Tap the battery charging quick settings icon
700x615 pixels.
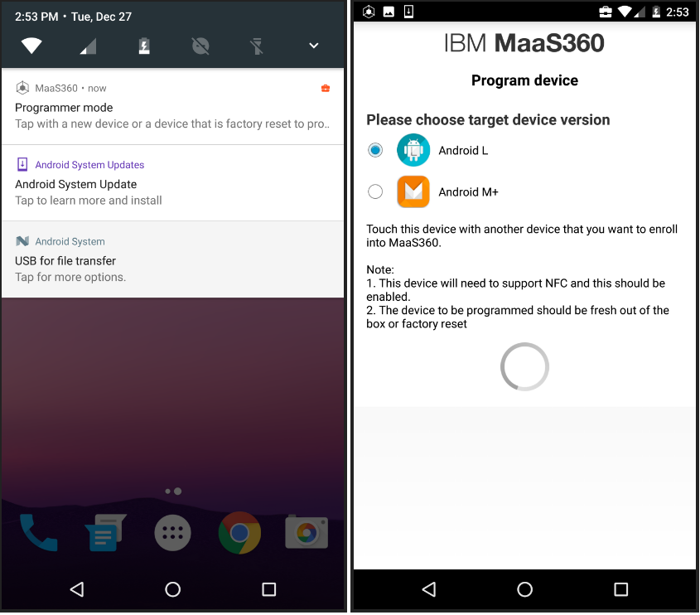pos(144,46)
